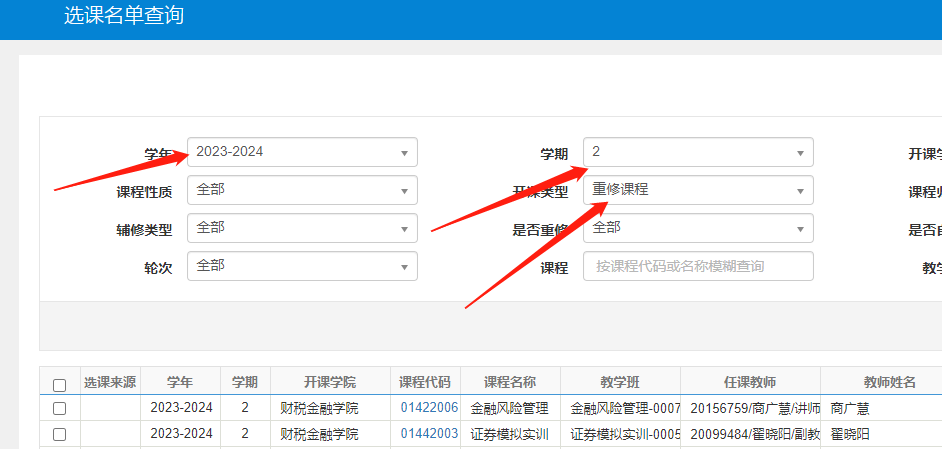This screenshot has width=942, height=449.
Task: Toggle the select-all checkbox in table header
Action: coord(59,385)
